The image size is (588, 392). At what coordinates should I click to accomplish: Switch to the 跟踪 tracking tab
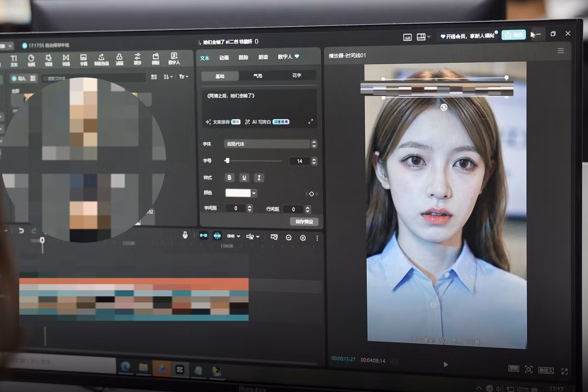click(x=243, y=57)
